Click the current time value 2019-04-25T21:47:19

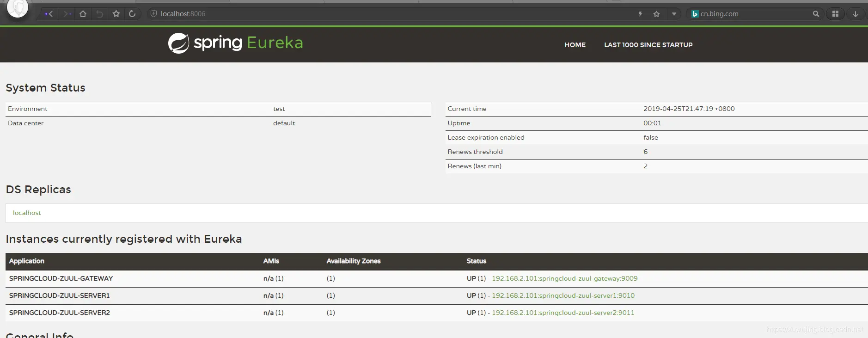click(689, 109)
